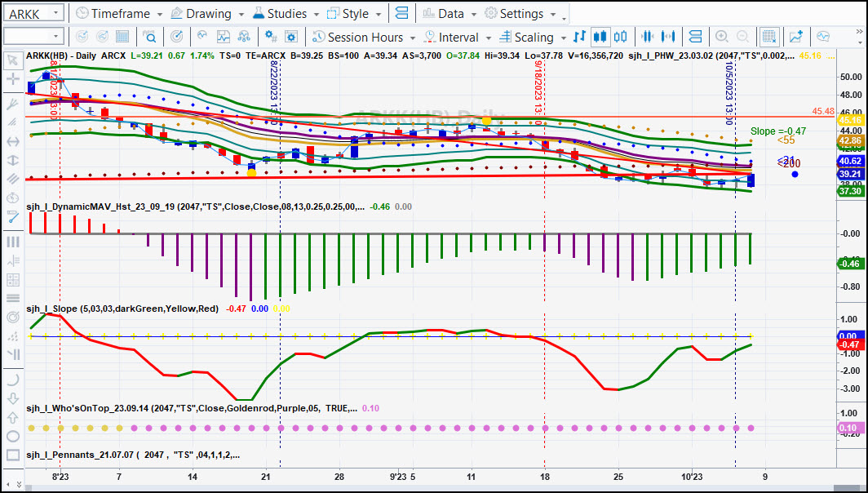
Task: Click the calendar grid toolbar icon
Action: pos(122,37)
